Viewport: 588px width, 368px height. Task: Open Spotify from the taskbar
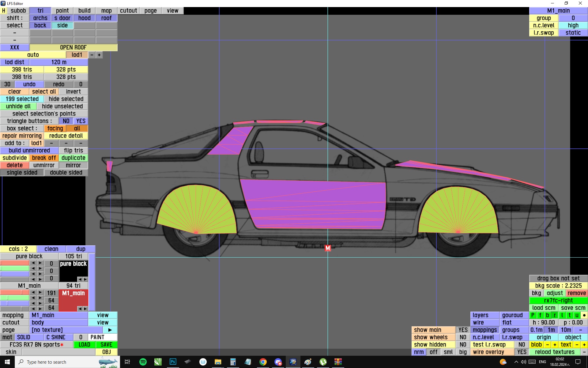point(143,362)
